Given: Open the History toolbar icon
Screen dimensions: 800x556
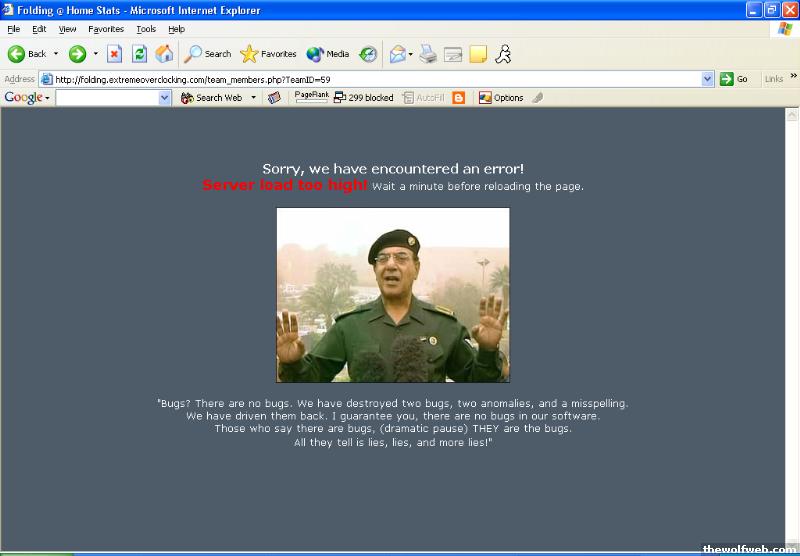Looking at the screenshot, I should (x=368, y=54).
